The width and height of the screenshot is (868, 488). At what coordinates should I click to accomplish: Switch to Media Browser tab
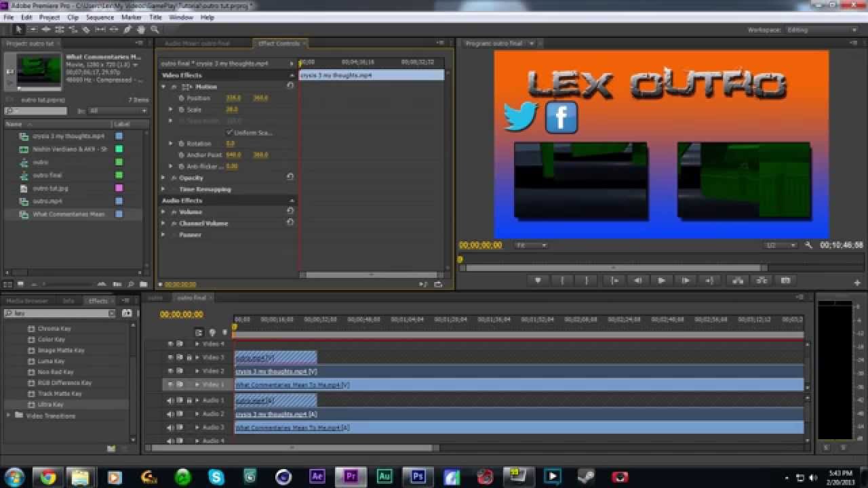[x=28, y=300]
